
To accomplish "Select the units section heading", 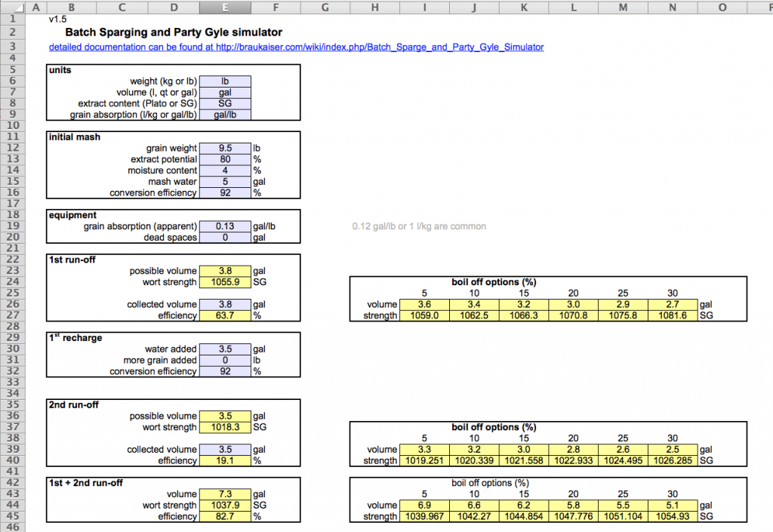I will click(60, 70).
